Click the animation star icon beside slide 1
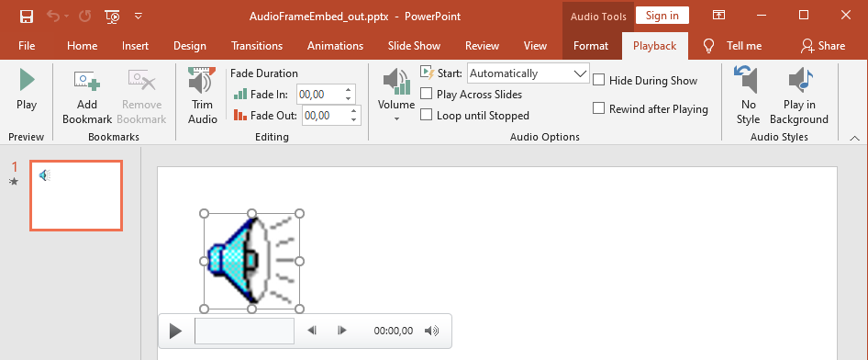Screen dimensions: 868x360 tap(14, 181)
